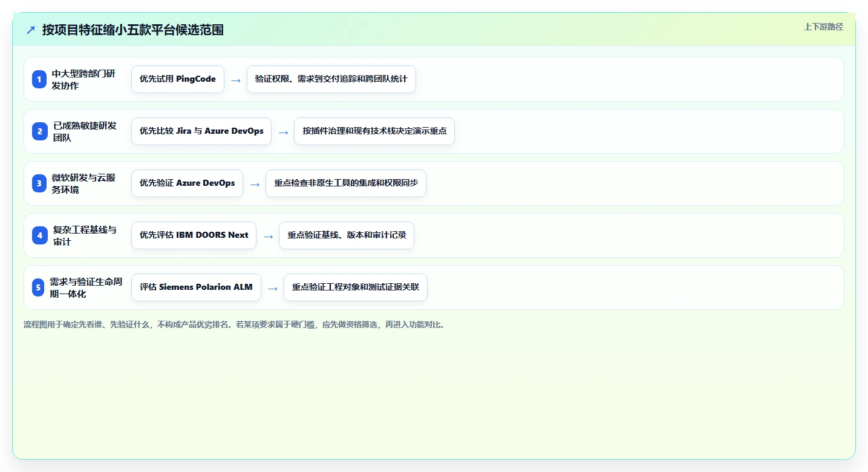Image resolution: width=868 pixels, height=472 pixels.
Task: Click the 重点检查非原生工具的集成和权限同步 box
Action: [x=346, y=183]
